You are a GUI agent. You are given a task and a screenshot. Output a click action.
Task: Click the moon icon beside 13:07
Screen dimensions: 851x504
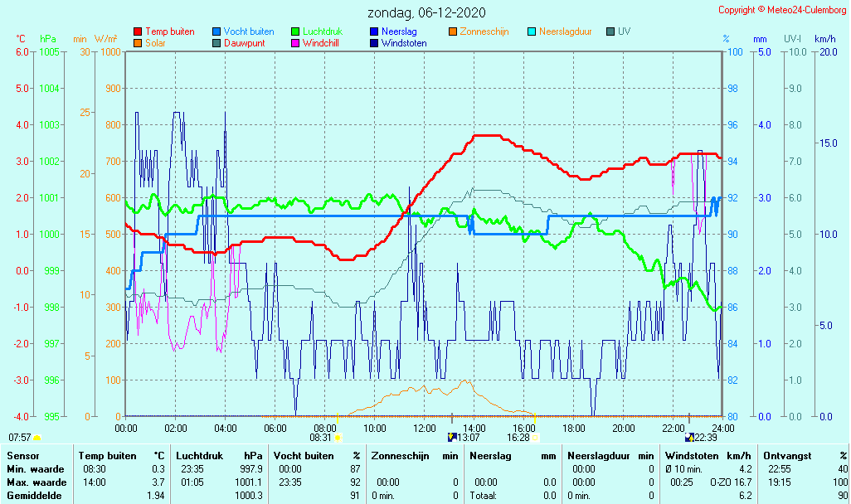452,437
